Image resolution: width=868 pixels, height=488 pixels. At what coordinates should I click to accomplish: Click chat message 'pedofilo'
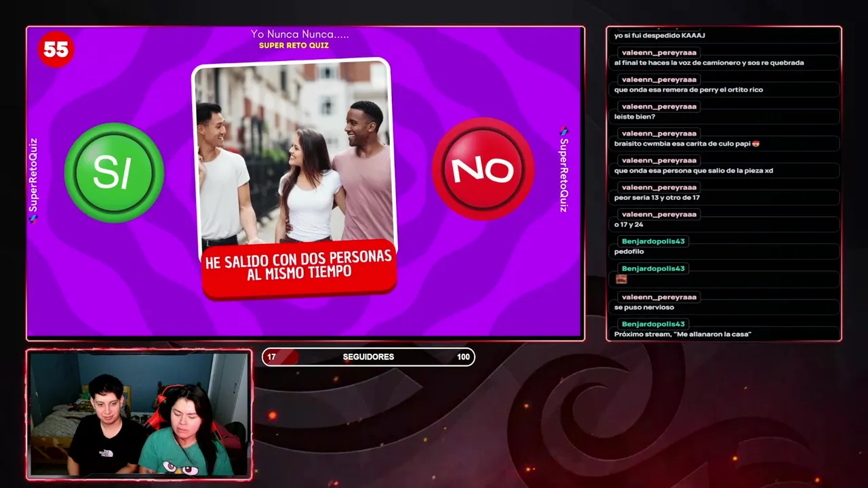click(629, 251)
